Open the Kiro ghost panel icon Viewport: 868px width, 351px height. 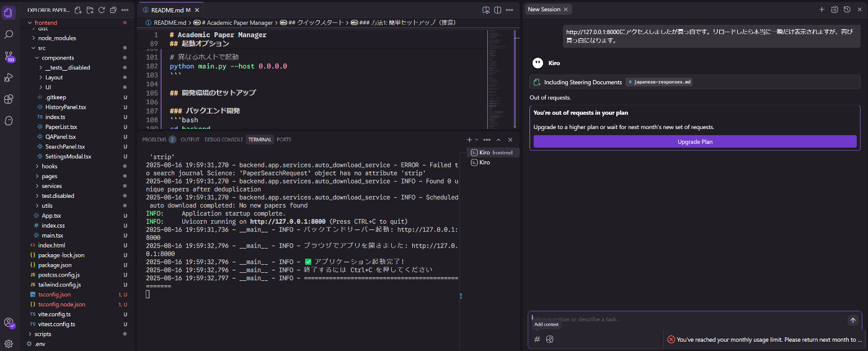[x=9, y=120]
